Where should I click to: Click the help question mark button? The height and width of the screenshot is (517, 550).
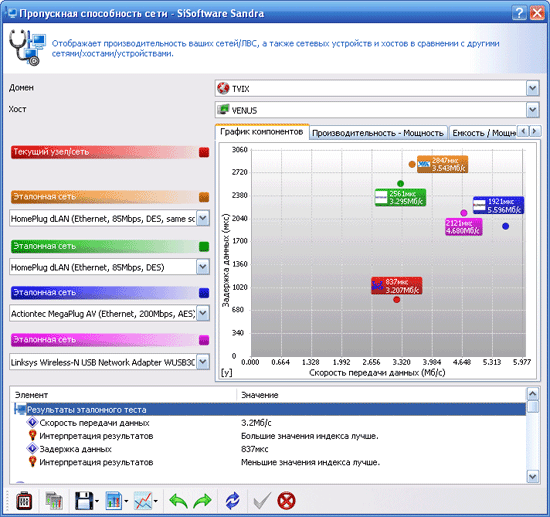point(519,13)
